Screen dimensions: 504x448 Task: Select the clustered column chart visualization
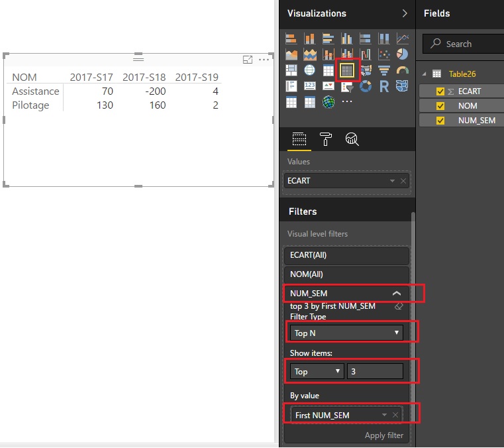347,38
